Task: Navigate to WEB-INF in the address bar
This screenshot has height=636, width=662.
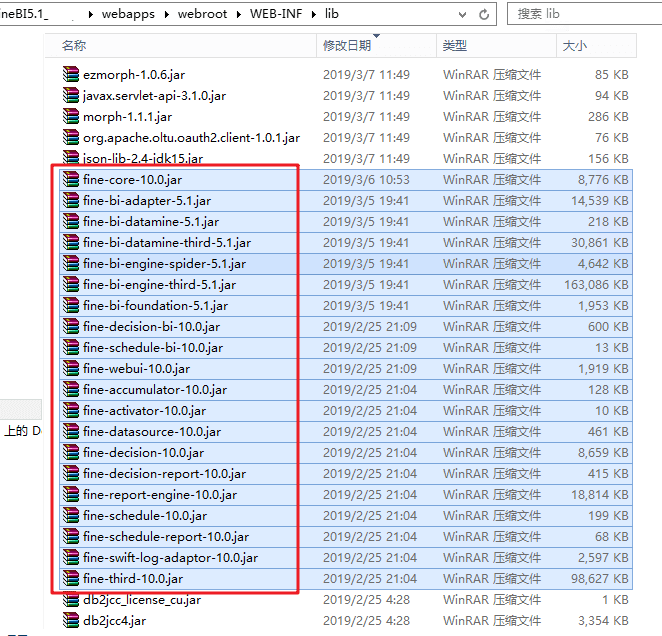Action: click(x=276, y=14)
